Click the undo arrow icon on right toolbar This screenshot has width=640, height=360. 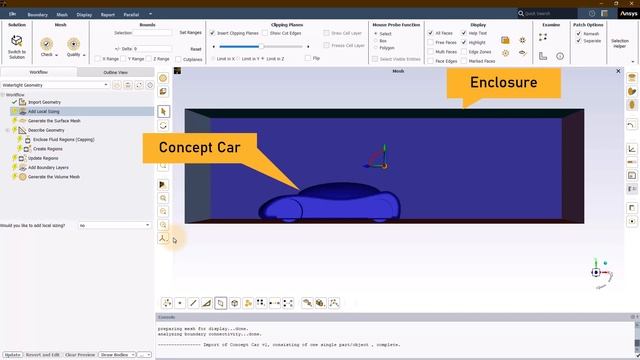(631, 125)
